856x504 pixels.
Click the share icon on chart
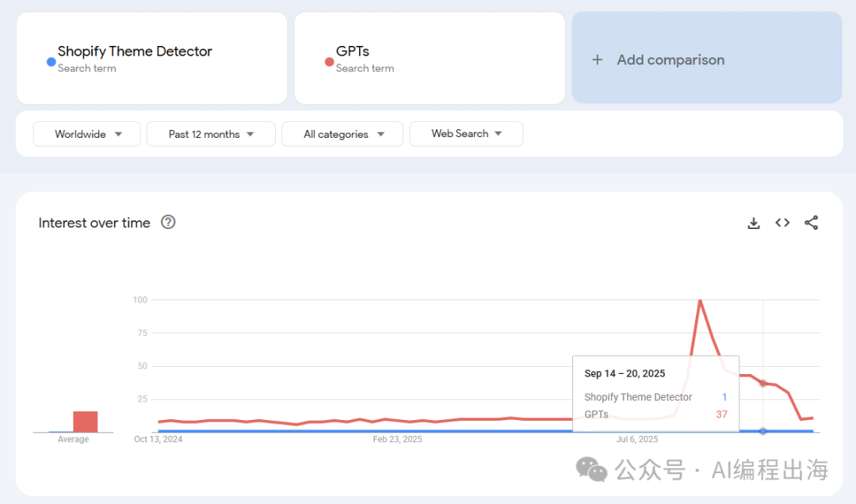[811, 223]
